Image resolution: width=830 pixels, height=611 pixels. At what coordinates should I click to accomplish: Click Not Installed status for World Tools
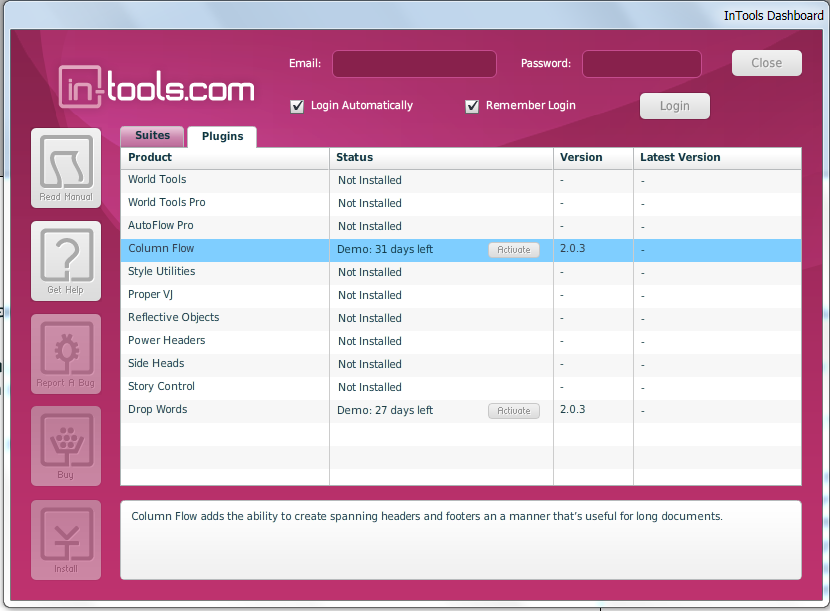(x=370, y=181)
